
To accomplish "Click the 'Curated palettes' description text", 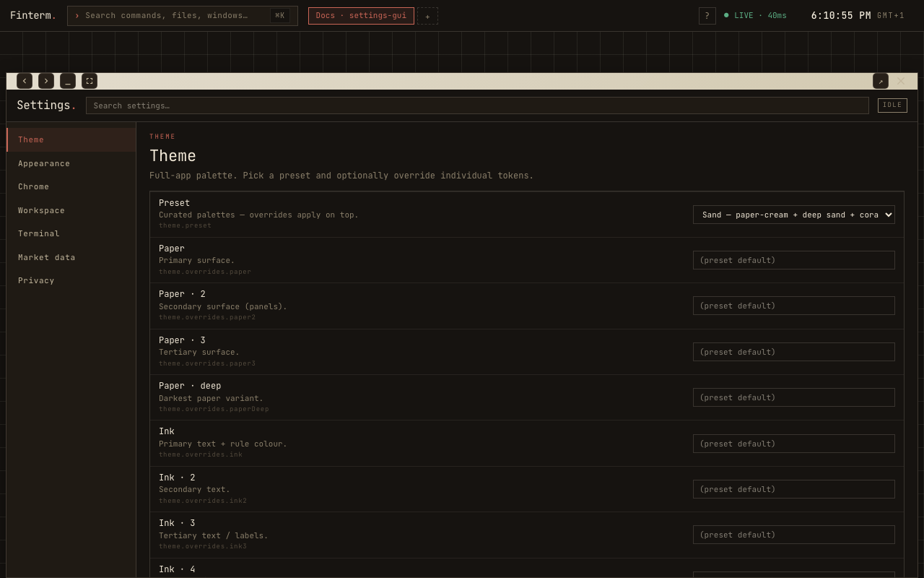I will point(258,215).
